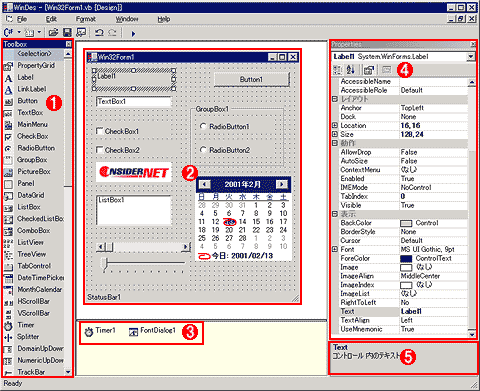
Task: Collapse the 動作 category
Action: pos(335,143)
